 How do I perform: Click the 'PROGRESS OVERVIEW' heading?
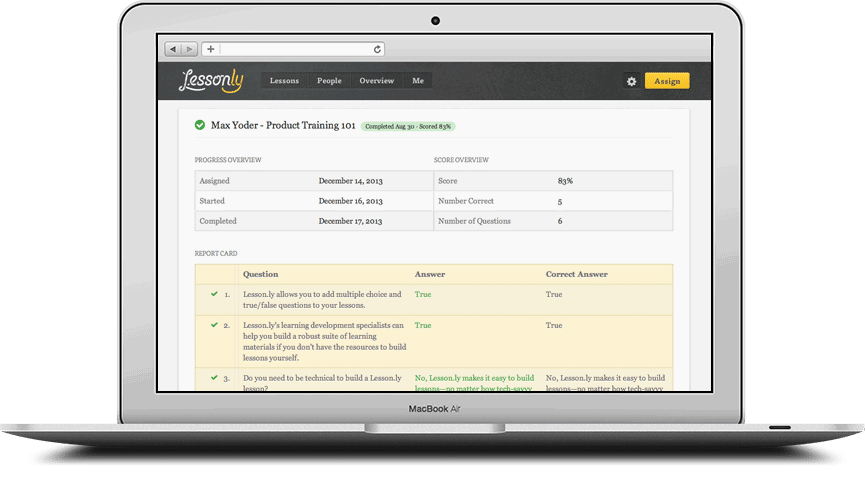tap(228, 160)
